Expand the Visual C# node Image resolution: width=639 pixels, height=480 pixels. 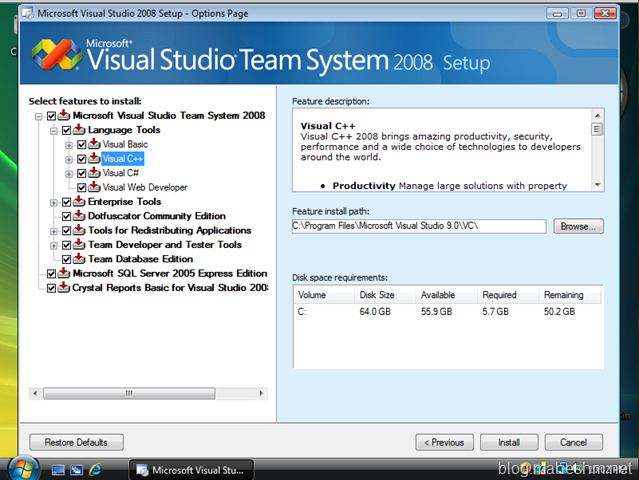click(69, 174)
